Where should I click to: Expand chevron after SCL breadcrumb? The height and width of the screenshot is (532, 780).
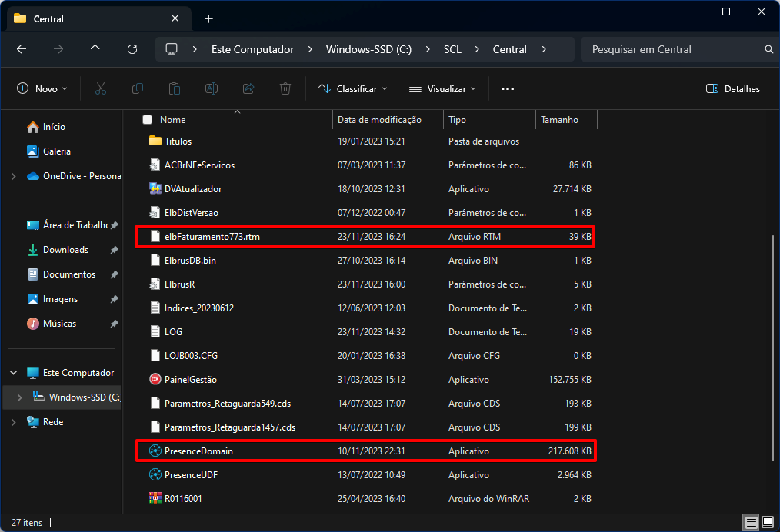[477, 49]
